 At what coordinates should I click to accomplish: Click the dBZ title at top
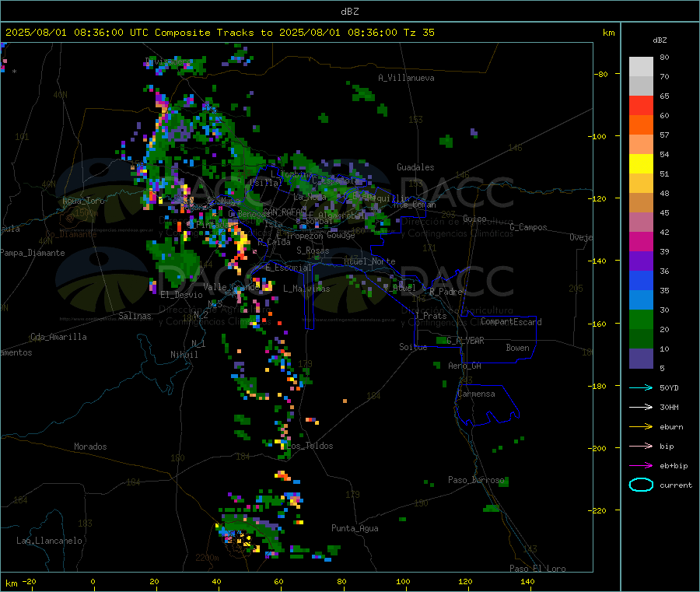point(349,12)
